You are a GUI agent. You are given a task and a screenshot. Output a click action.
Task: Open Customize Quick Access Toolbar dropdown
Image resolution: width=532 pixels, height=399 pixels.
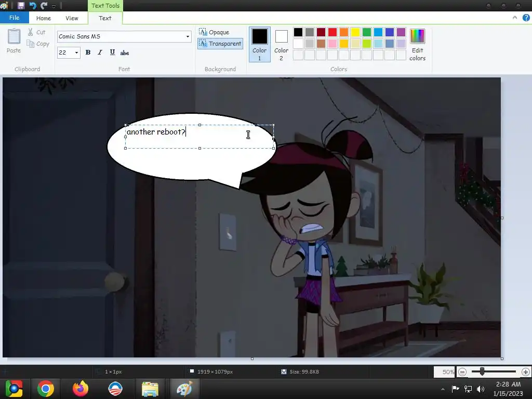coord(54,6)
